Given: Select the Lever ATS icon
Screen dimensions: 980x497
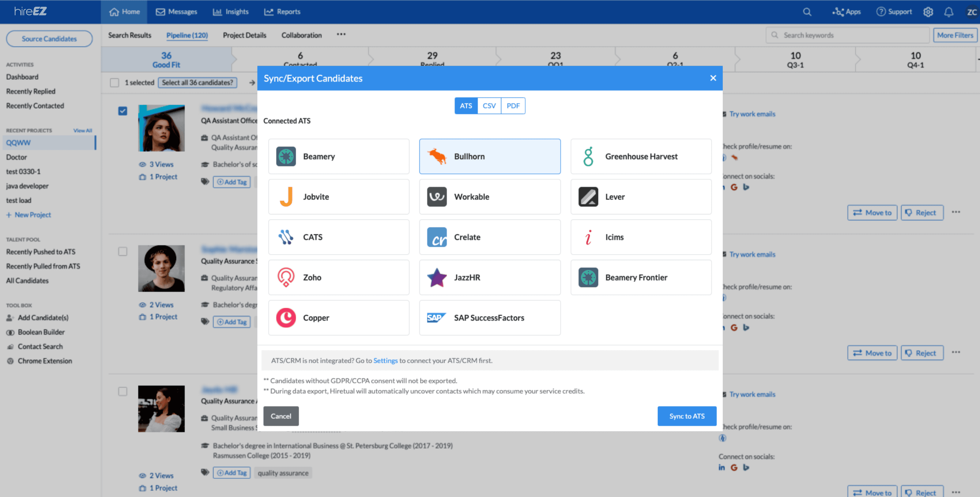Looking at the screenshot, I should tap(588, 197).
